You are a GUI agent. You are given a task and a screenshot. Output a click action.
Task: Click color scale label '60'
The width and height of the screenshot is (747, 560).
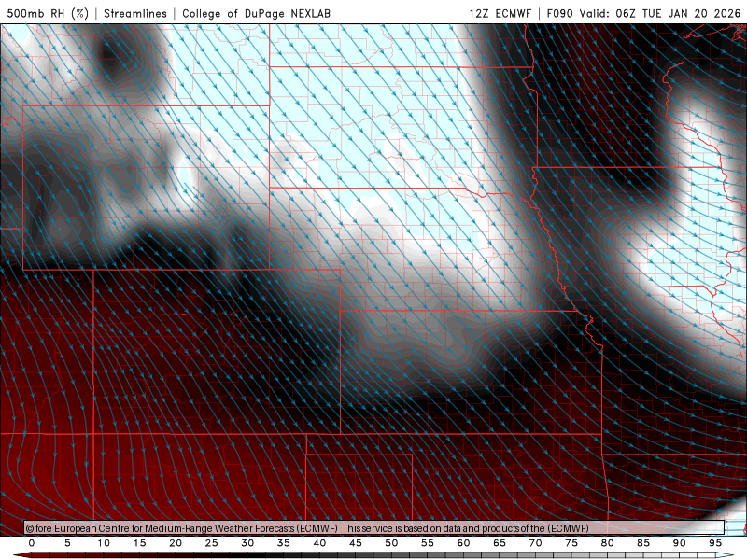[463, 543]
